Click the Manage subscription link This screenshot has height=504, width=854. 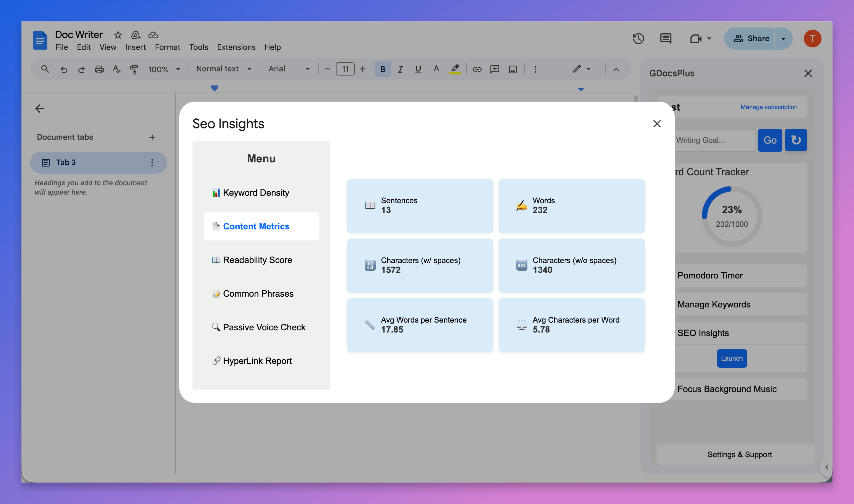pos(768,107)
